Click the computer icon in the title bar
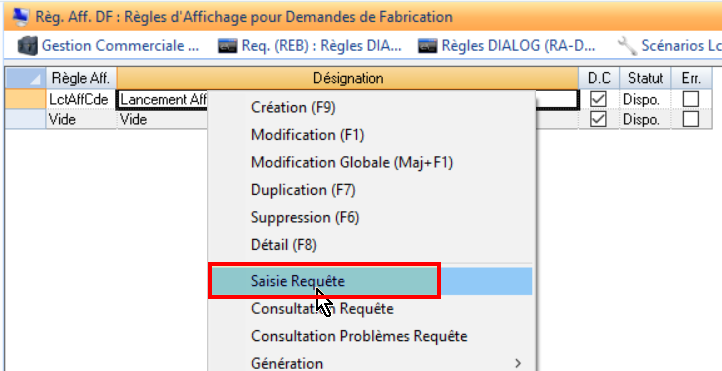 tap(20, 17)
